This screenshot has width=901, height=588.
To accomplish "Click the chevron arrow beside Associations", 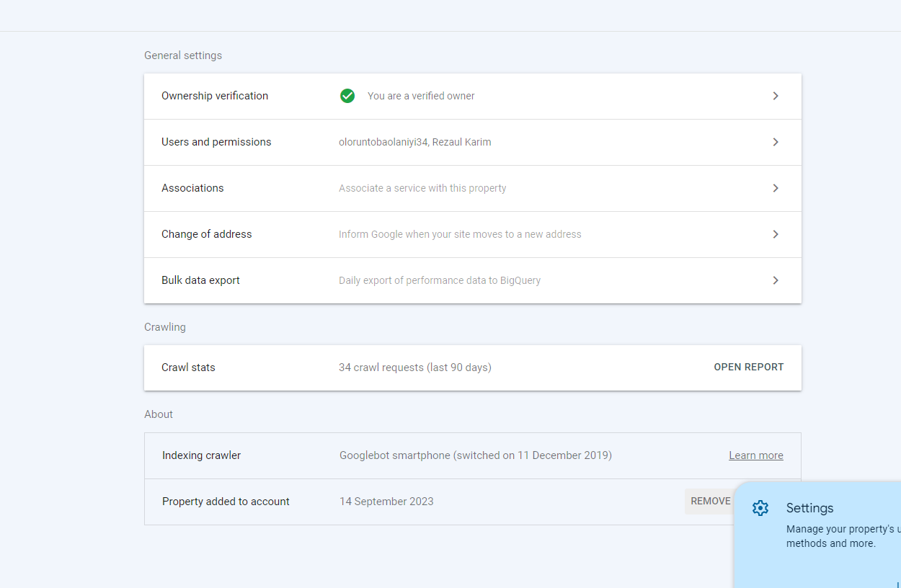I will [776, 188].
